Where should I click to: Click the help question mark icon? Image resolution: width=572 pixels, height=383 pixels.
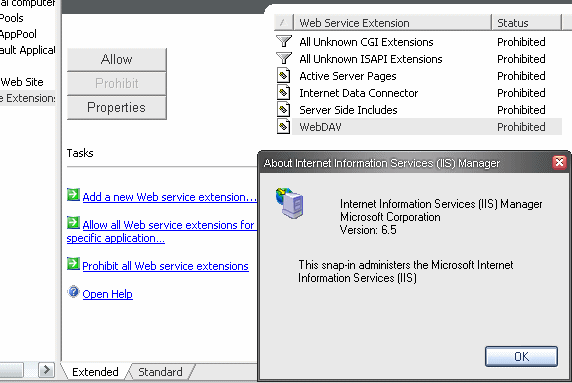pyautogui.click(x=73, y=292)
